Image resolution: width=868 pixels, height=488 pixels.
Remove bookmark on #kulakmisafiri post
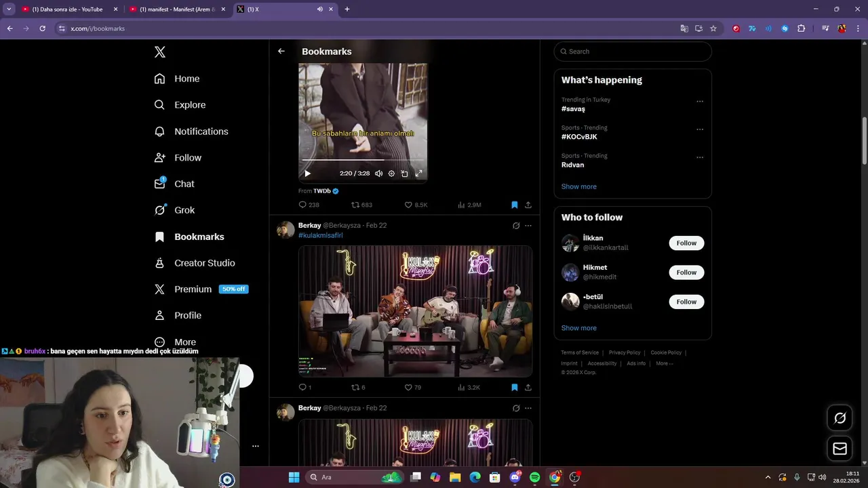(515, 388)
